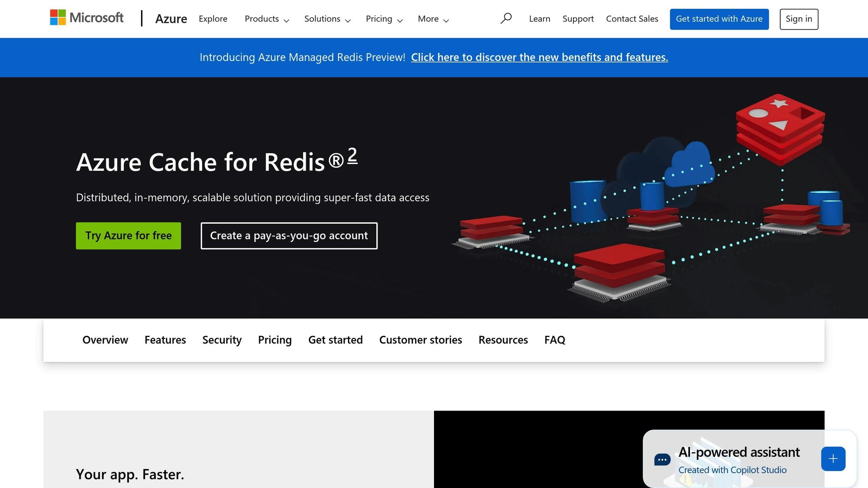Open the Explore menu item

(x=213, y=19)
